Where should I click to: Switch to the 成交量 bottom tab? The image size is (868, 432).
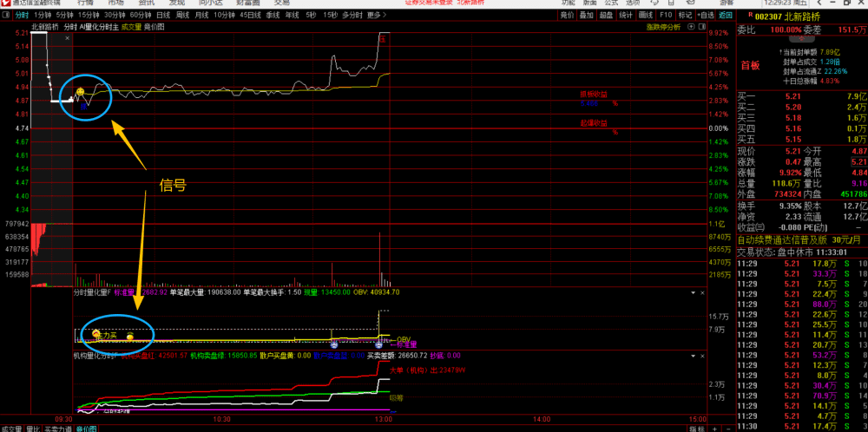(x=11, y=429)
